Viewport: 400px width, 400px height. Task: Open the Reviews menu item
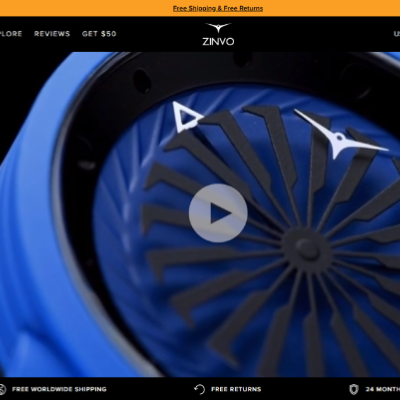coord(52,34)
